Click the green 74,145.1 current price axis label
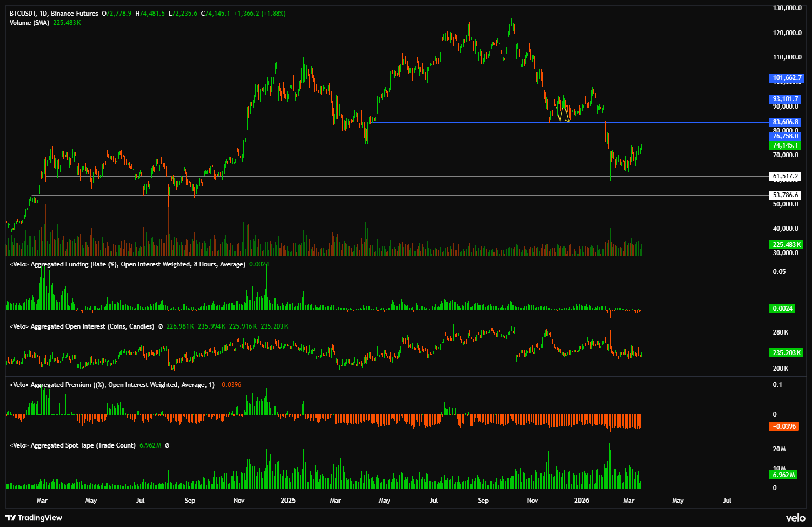 pyautogui.click(x=786, y=145)
